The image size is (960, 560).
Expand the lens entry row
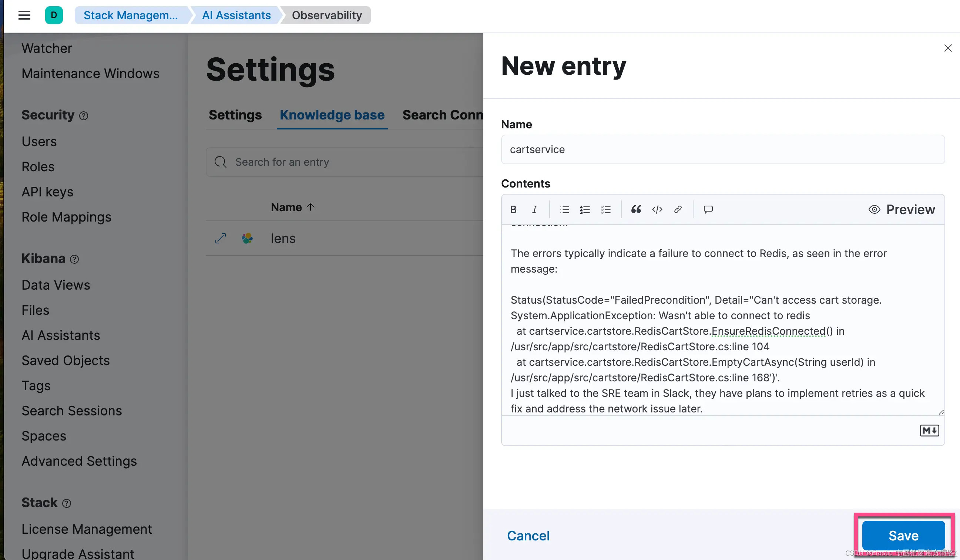coord(221,238)
